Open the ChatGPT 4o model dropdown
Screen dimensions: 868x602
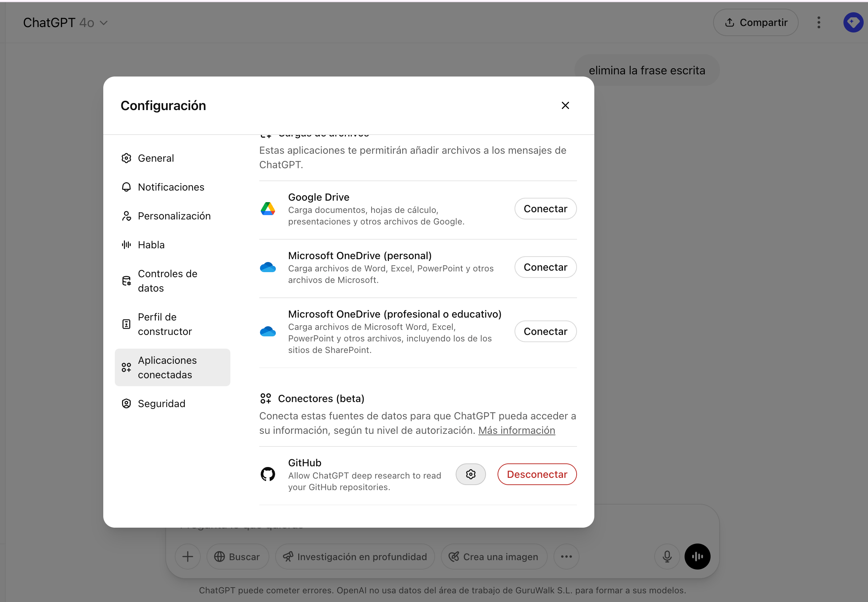point(66,23)
